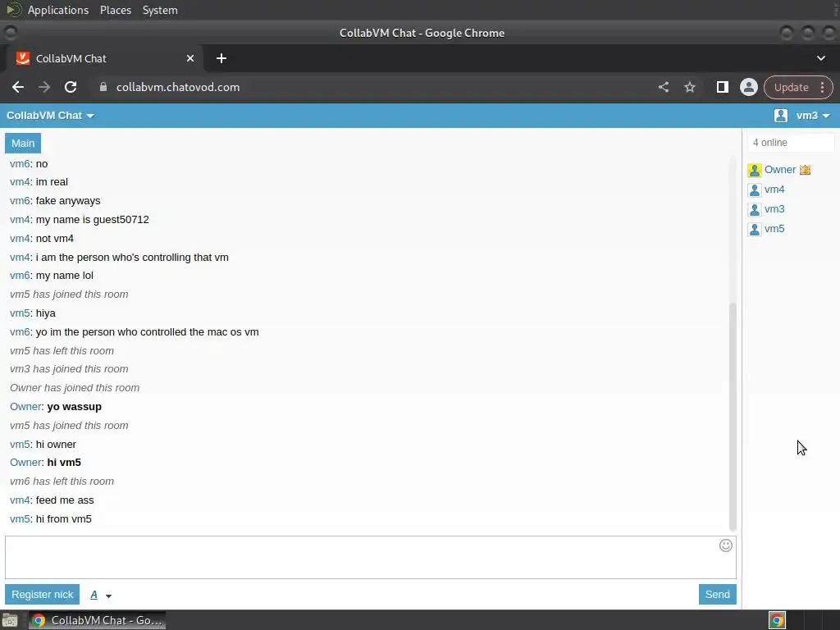
Task: Close the CollabVM Chat tab
Action: (190, 58)
